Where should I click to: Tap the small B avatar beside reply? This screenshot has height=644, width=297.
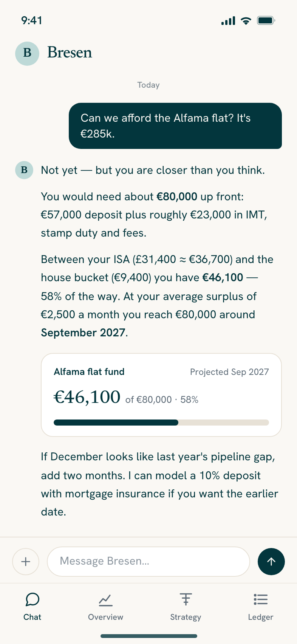[24, 170]
